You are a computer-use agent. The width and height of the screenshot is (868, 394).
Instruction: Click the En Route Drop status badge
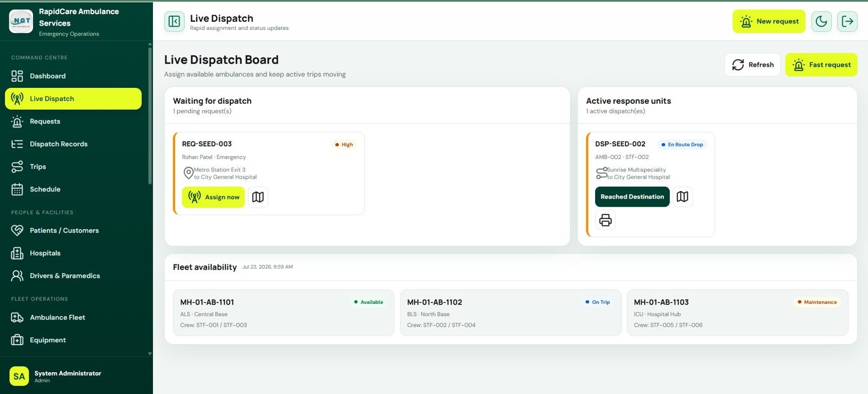click(x=682, y=144)
